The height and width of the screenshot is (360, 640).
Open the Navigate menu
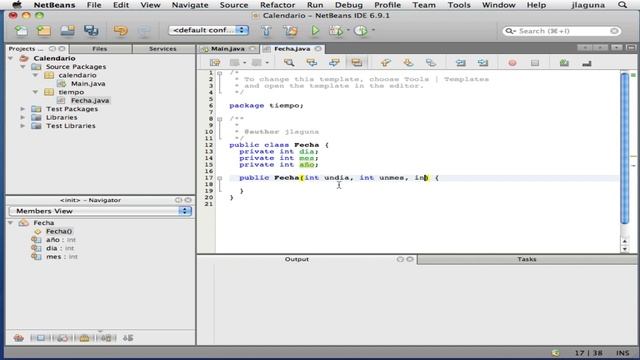pyautogui.click(x=190, y=5)
